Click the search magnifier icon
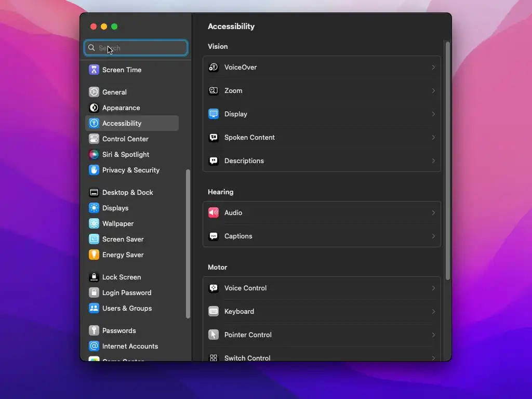Screen dimensions: 532x399 click(x=91, y=48)
